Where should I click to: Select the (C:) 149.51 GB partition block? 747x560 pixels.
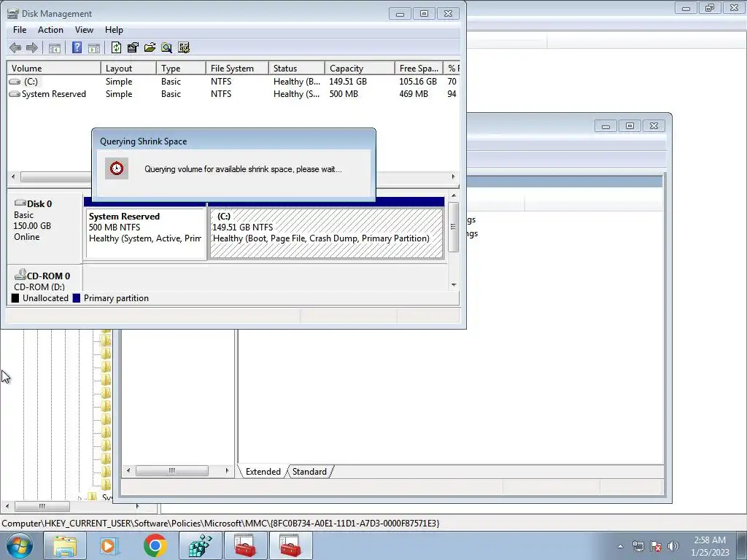point(326,233)
